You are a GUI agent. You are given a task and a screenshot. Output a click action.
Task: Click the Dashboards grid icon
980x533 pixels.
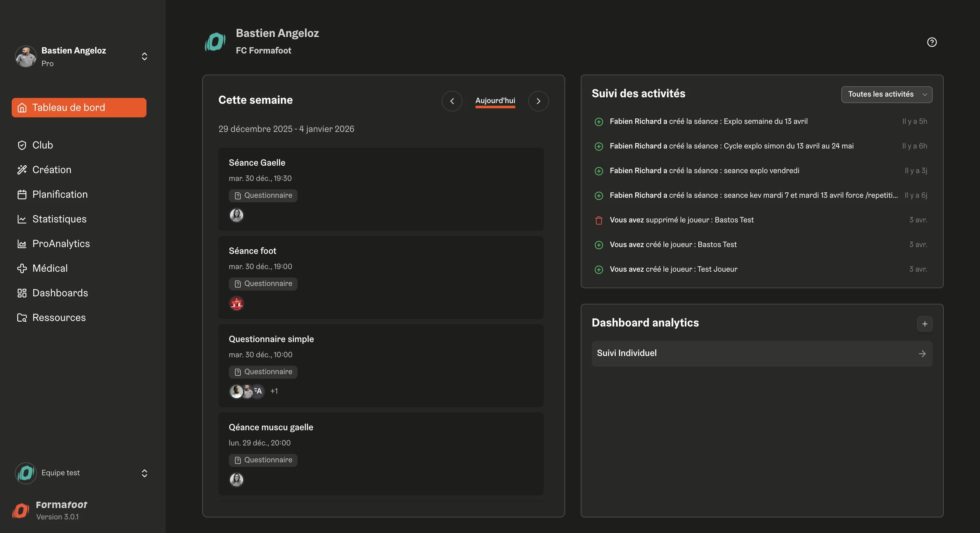pyautogui.click(x=22, y=293)
